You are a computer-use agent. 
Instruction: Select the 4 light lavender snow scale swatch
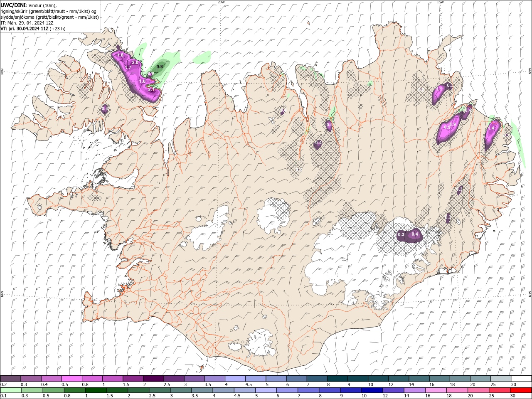point(235,378)
